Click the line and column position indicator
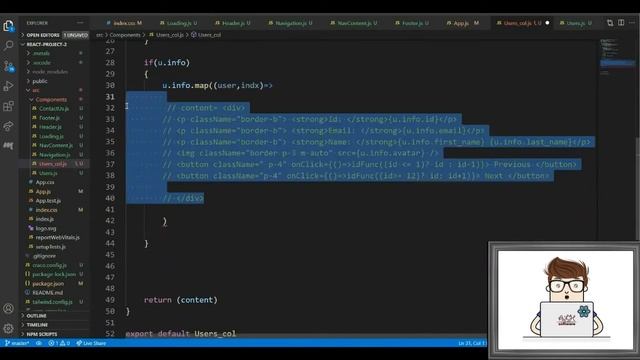The width and height of the screenshot is (640, 360). tap(473, 343)
